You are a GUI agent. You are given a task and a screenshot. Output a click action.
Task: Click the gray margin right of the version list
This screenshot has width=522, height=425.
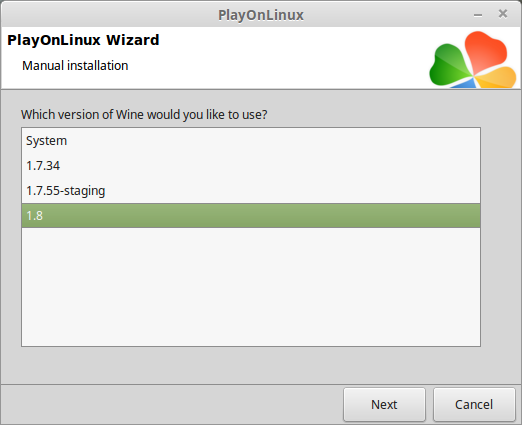(x=500, y=237)
